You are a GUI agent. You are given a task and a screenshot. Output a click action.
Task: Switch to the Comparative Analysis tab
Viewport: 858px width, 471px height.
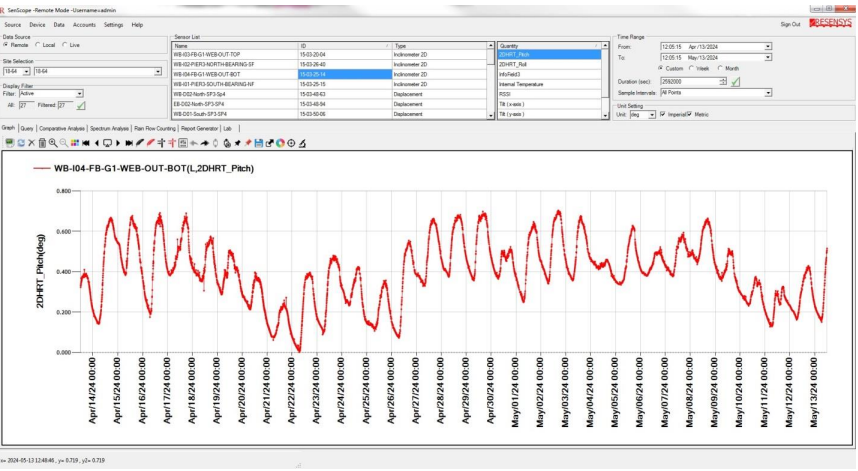tap(62, 129)
